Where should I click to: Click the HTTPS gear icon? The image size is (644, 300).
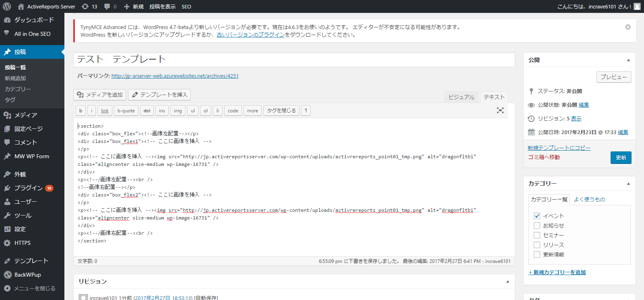tap(7, 243)
